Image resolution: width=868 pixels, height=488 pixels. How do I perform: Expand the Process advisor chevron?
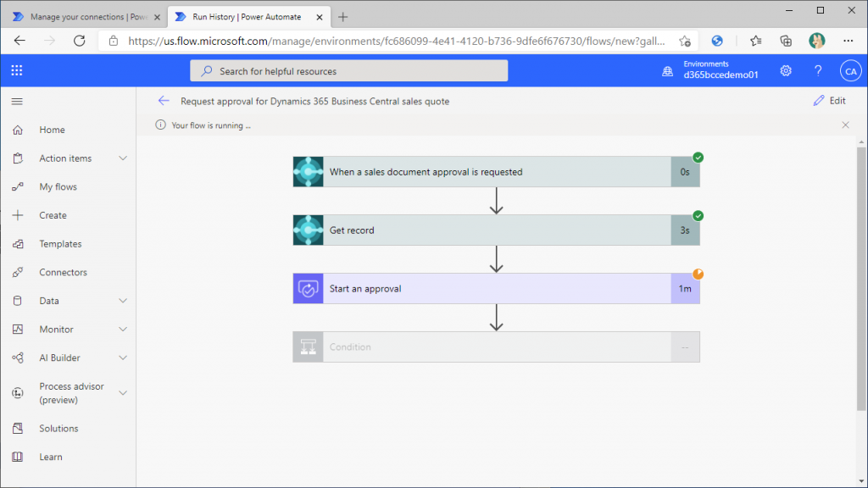click(x=123, y=393)
